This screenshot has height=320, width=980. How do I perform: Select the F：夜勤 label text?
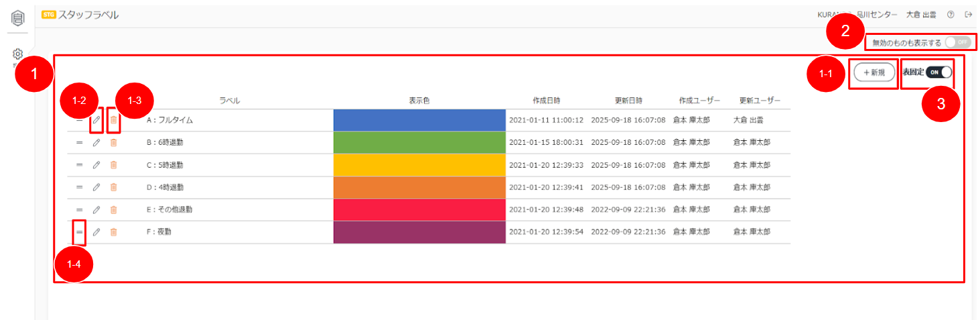159,232
